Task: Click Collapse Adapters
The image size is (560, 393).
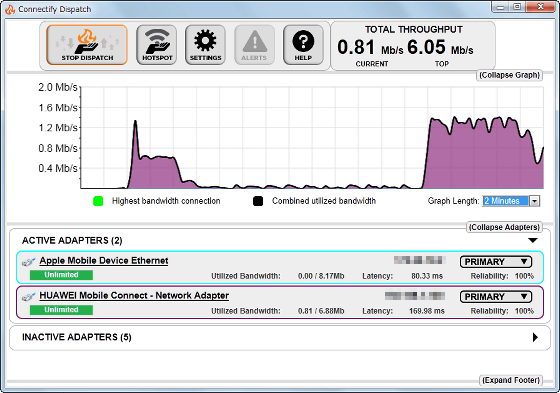Action: coord(504,227)
